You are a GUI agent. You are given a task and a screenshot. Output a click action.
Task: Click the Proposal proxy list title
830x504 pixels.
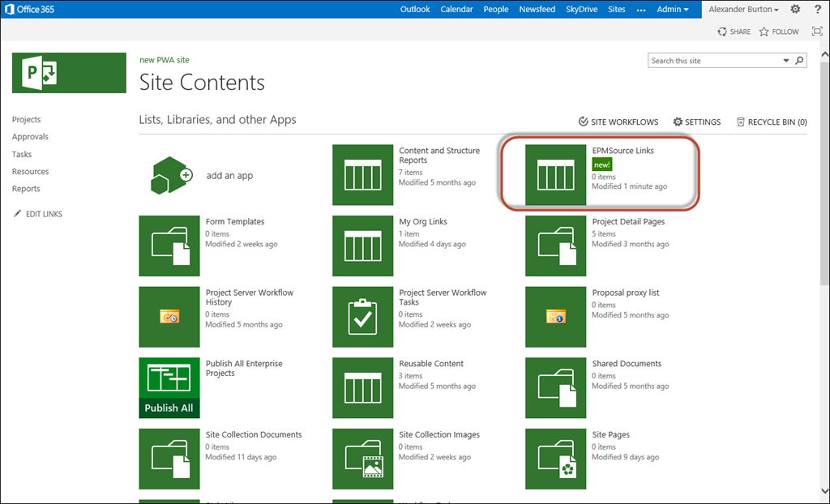coord(626,293)
